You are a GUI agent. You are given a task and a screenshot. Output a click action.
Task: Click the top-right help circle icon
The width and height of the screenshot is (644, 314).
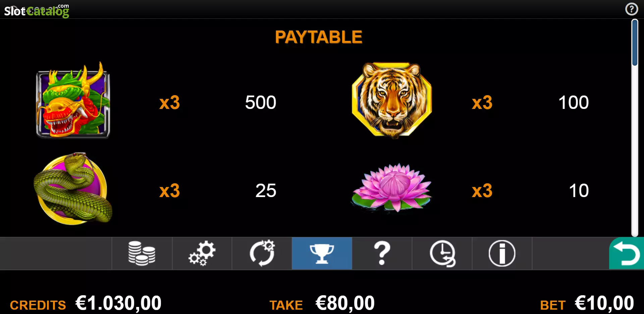coord(632,9)
